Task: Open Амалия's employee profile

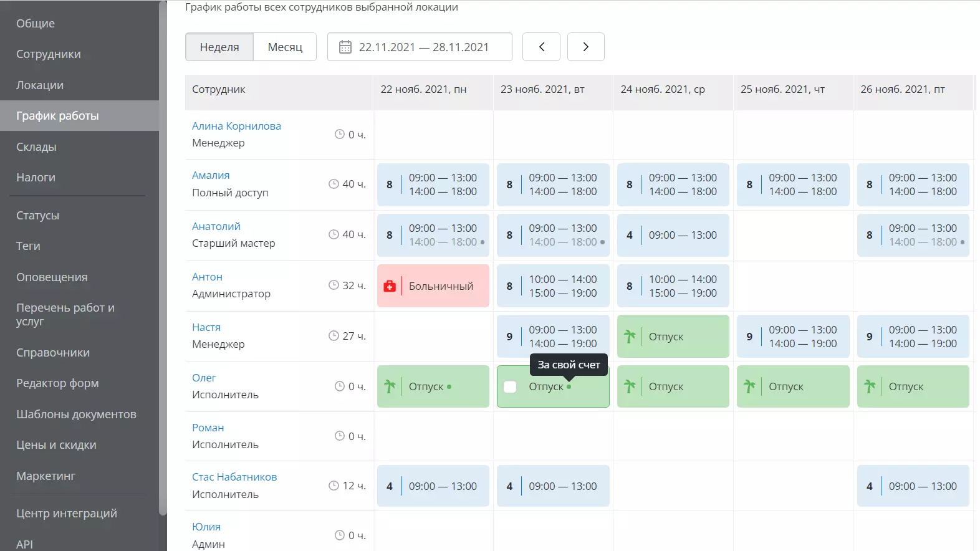Action: click(211, 175)
